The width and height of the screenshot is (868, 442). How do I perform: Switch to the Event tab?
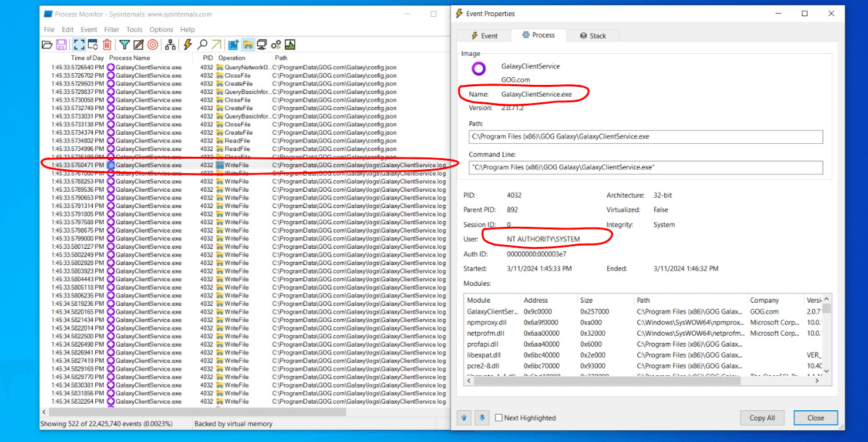click(484, 36)
